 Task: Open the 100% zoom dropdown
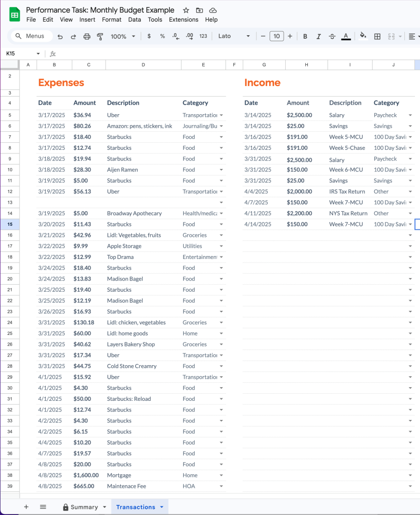123,36
